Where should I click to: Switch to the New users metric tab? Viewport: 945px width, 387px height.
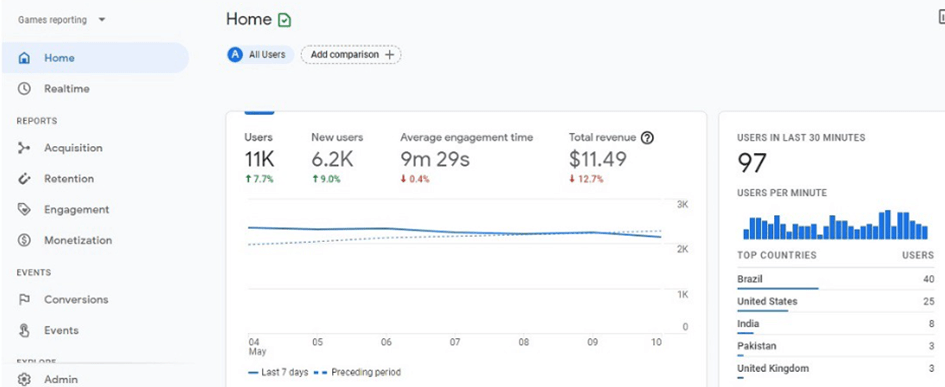(x=338, y=158)
